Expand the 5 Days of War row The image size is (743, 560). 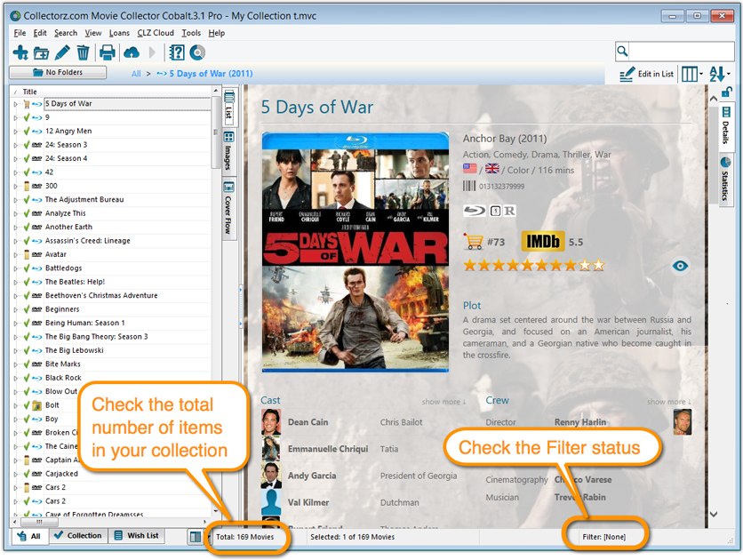[x=15, y=104]
